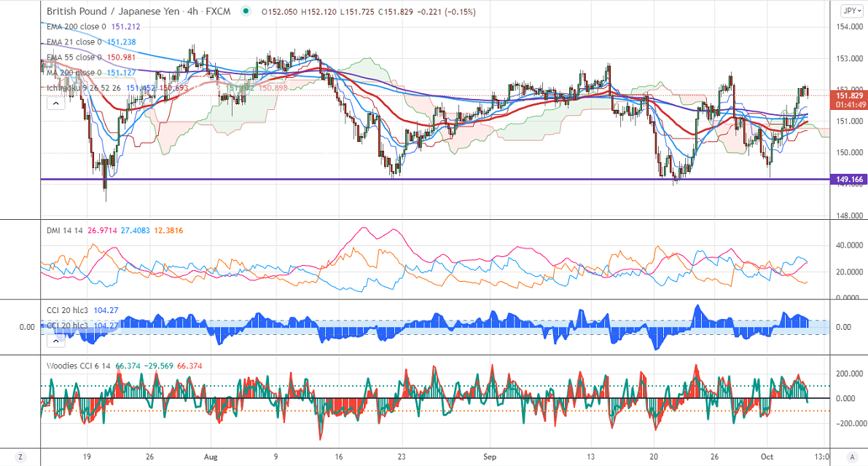868x466 pixels.
Task: Click the Sep label on time axis
Action: click(x=490, y=457)
